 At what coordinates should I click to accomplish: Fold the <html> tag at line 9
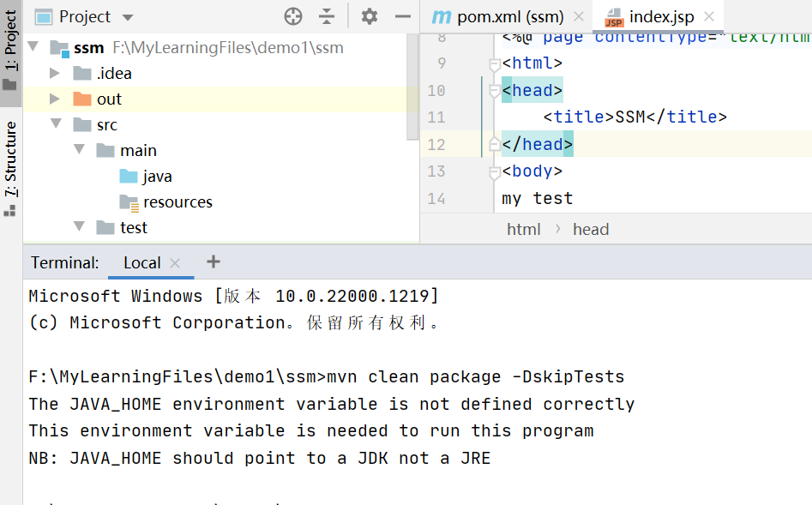pos(494,63)
